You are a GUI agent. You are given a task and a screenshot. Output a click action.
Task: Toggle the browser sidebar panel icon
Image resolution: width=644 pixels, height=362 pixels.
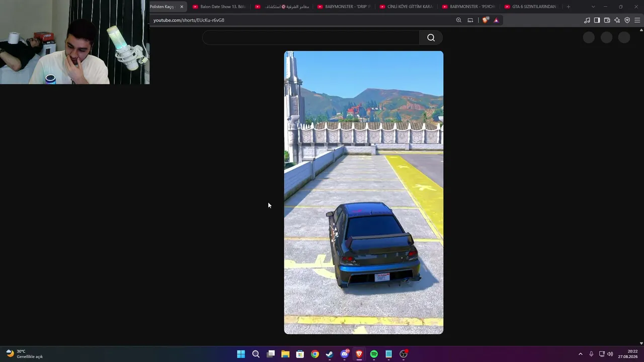click(x=597, y=20)
